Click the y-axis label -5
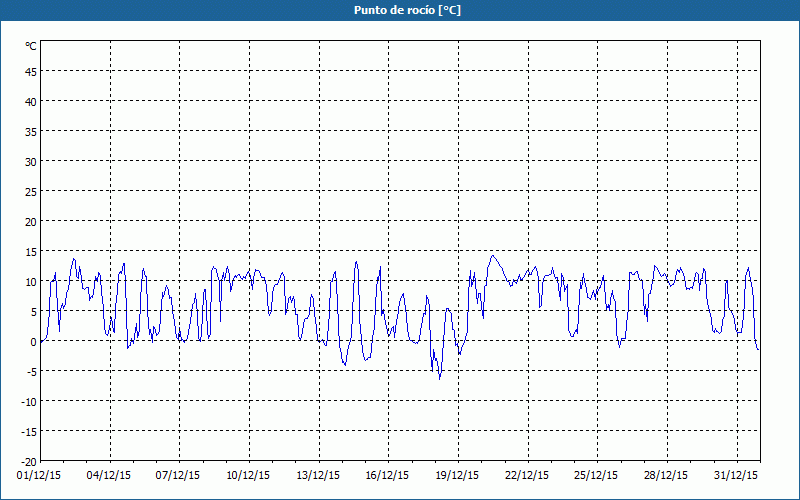The width and height of the screenshot is (800, 500). (x=32, y=372)
